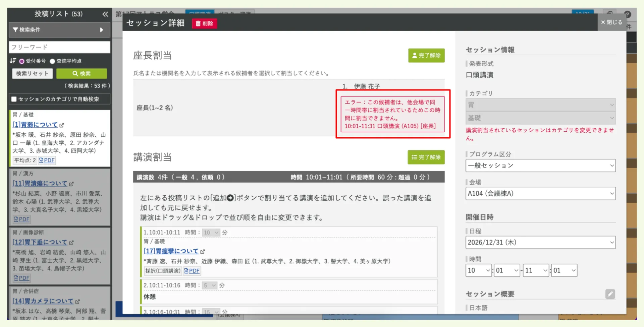Click the sort direction icon beside 受付番号
The image size is (644, 327).
pyautogui.click(x=13, y=61)
